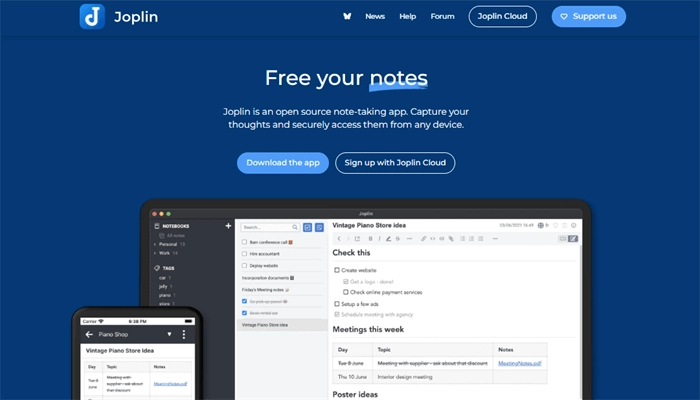
Task: Click the Support us button
Action: point(589,17)
